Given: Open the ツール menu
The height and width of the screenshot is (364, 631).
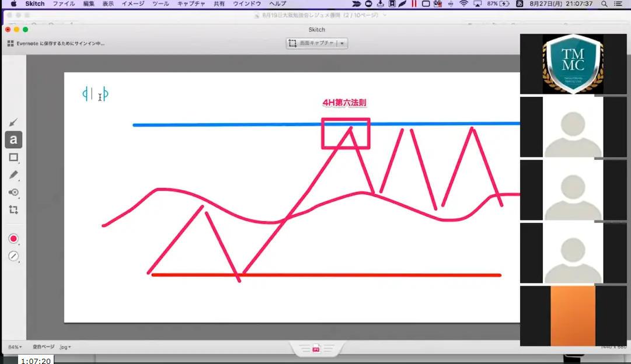Looking at the screenshot, I should click(161, 3).
